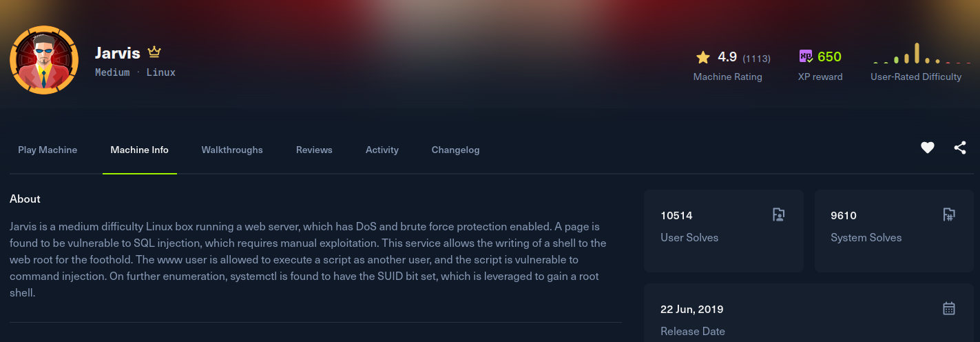
Task: Switch to the Walkthroughs tab
Action: [232, 150]
